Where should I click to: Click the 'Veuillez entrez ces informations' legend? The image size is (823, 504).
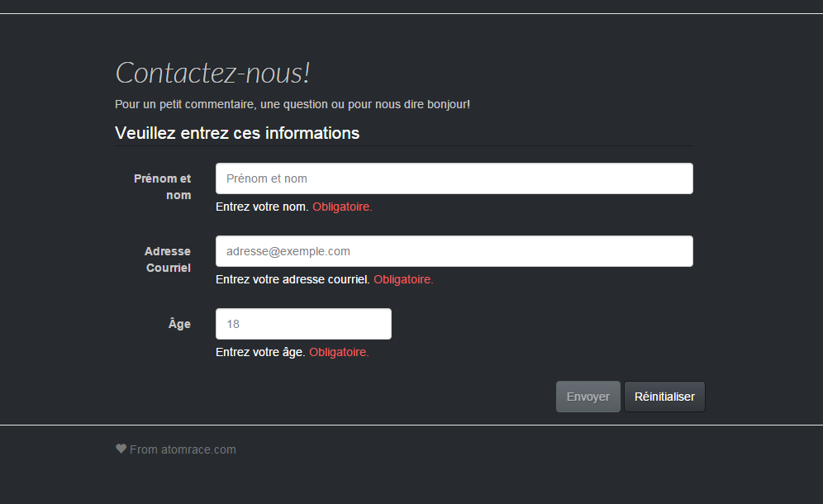[x=237, y=133]
